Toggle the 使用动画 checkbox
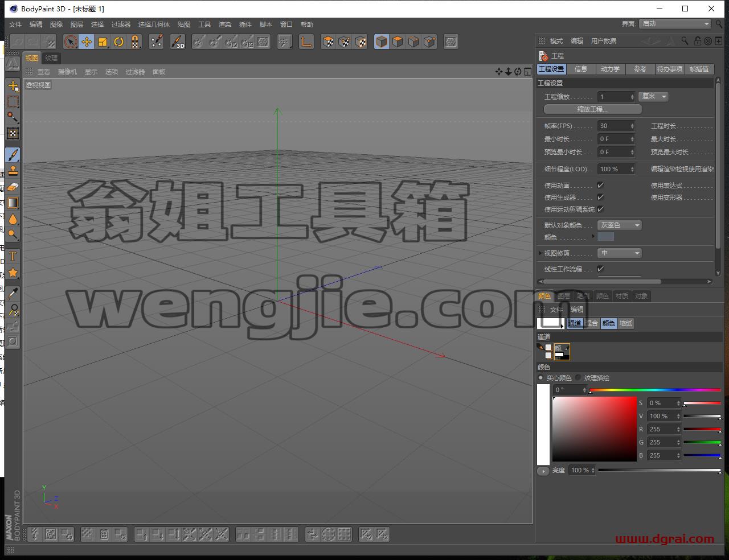 [600, 185]
